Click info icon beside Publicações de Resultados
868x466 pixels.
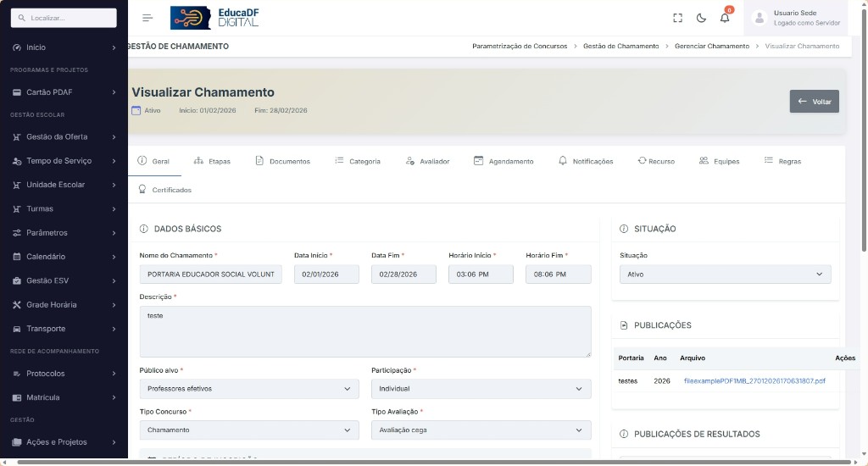[x=624, y=434]
